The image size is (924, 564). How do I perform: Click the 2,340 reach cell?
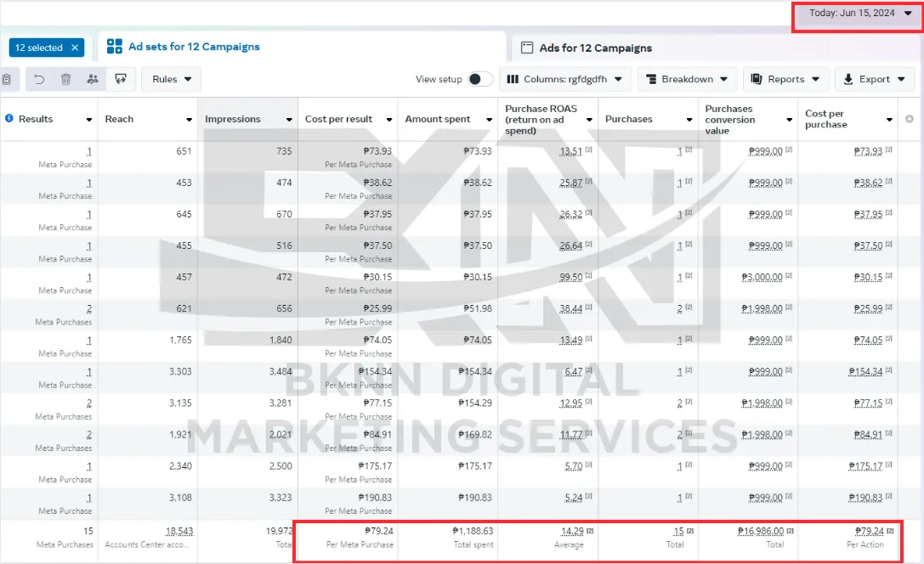[x=180, y=466]
